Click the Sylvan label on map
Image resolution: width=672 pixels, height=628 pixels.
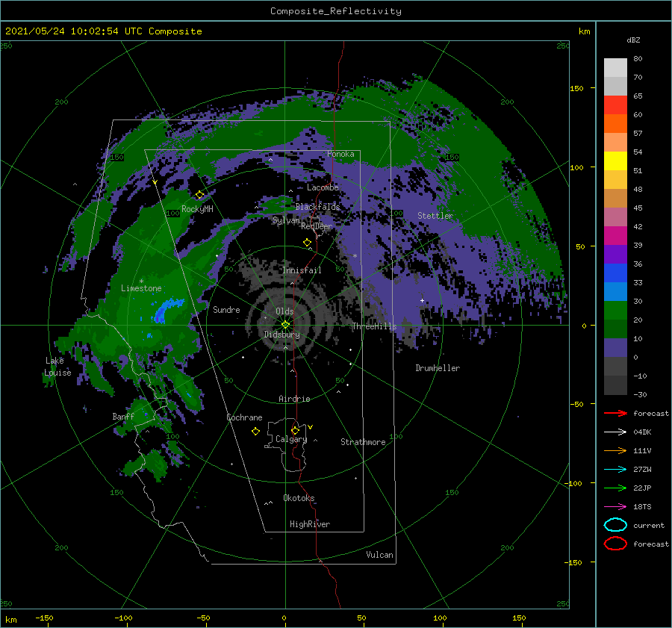pyautogui.click(x=286, y=221)
